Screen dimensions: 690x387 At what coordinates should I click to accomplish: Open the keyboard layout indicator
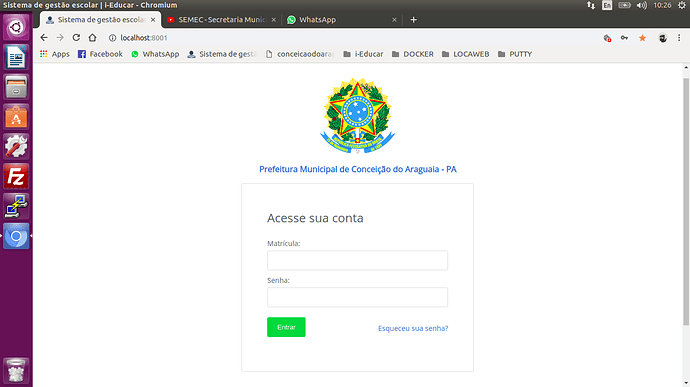607,5
